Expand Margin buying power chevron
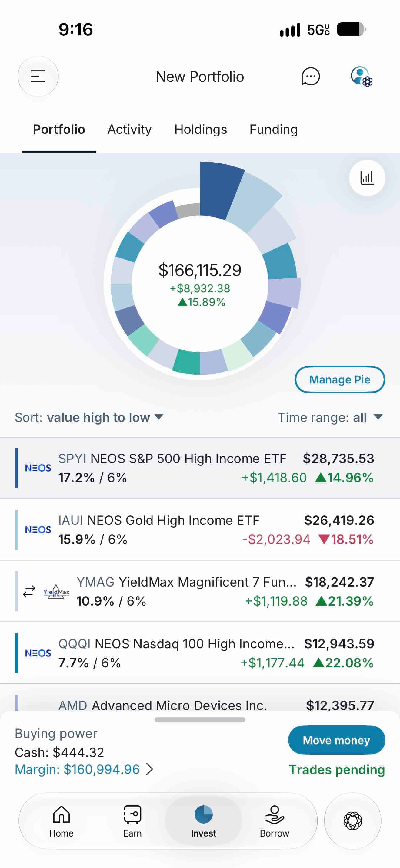Viewport: 400px width, 868px height. (150, 769)
